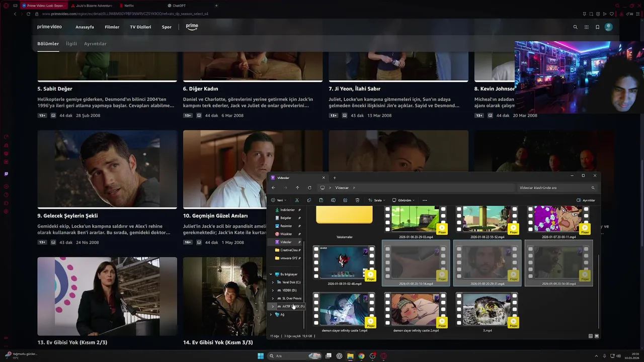Refresh the Videolar folder in Explorer
Image resolution: width=644 pixels, height=362 pixels.
[x=309, y=188]
